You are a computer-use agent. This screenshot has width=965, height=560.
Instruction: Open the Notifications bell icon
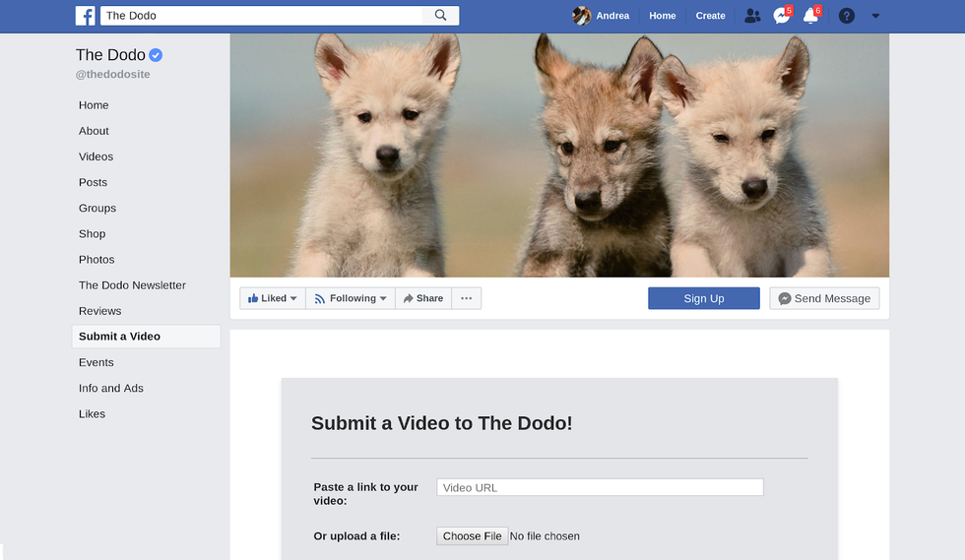click(810, 16)
